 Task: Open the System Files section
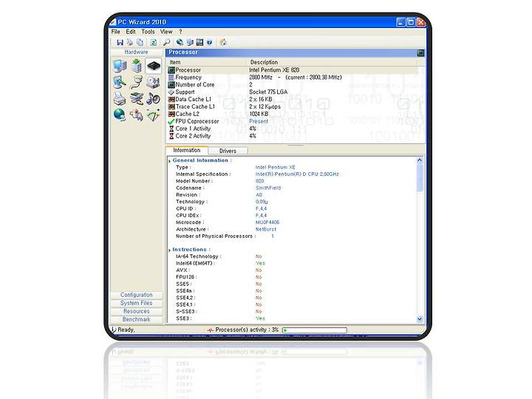click(137, 303)
